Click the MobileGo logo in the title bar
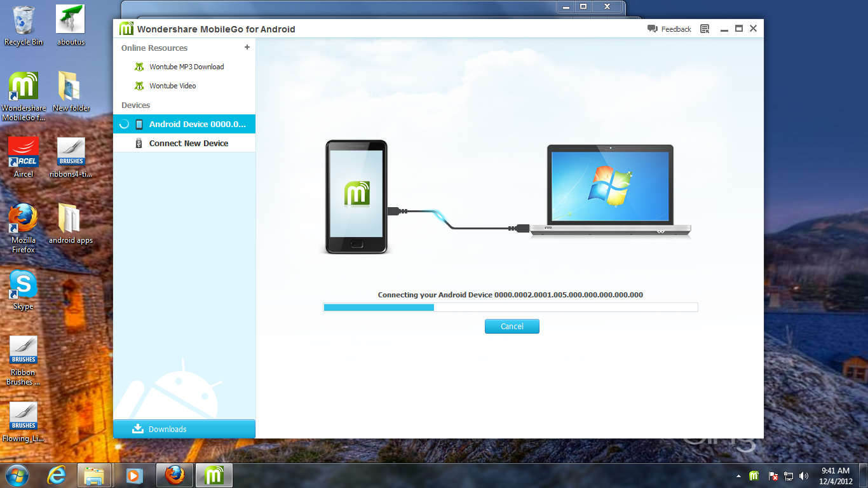Viewport: 868px width, 488px height. [x=126, y=29]
